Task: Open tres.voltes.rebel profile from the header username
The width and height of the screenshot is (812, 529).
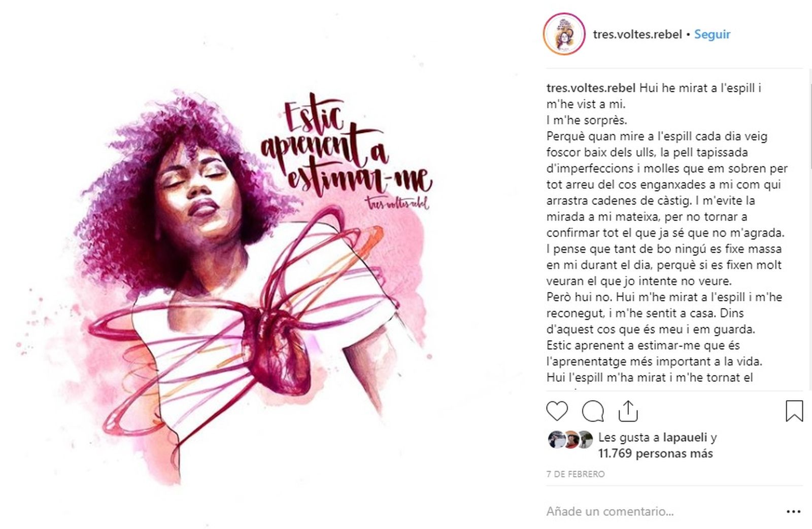Action: click(637, 34)
